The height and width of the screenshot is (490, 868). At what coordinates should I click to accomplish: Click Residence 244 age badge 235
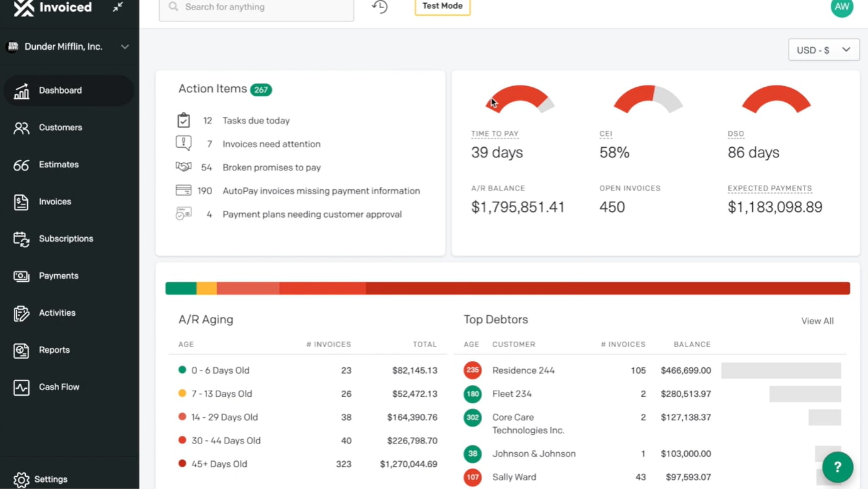coord(473,370)
